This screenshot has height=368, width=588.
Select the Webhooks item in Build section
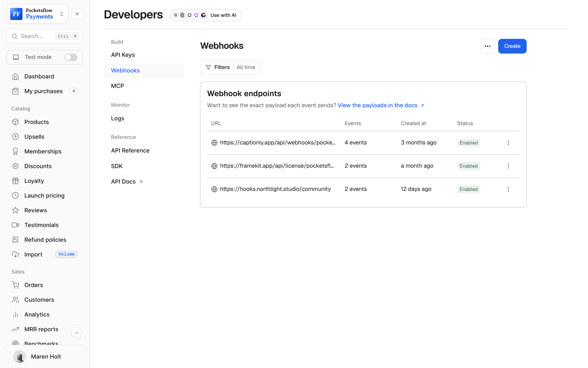[144, 70]
